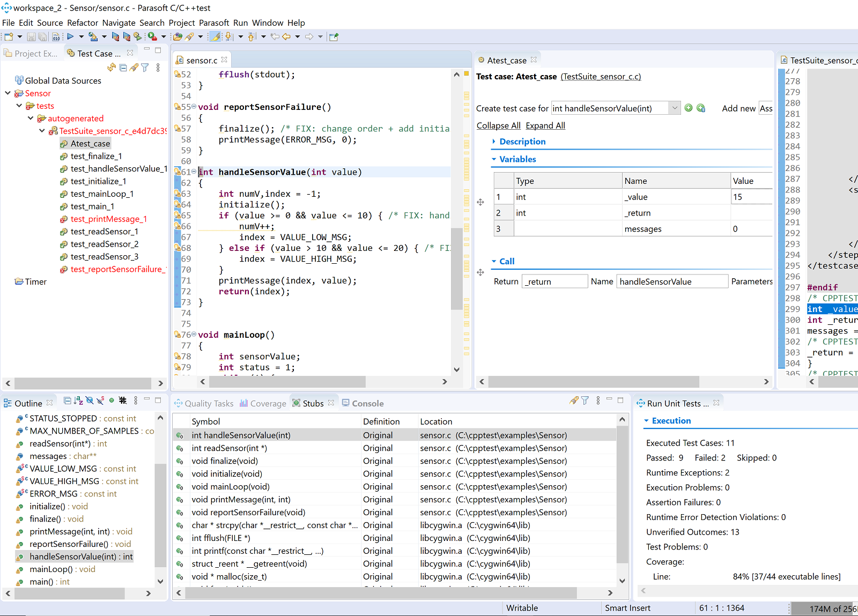The height and width of the screenshot is (616, 858).
Task: Open the Parasoft menu
Action: tap(214, 23)
